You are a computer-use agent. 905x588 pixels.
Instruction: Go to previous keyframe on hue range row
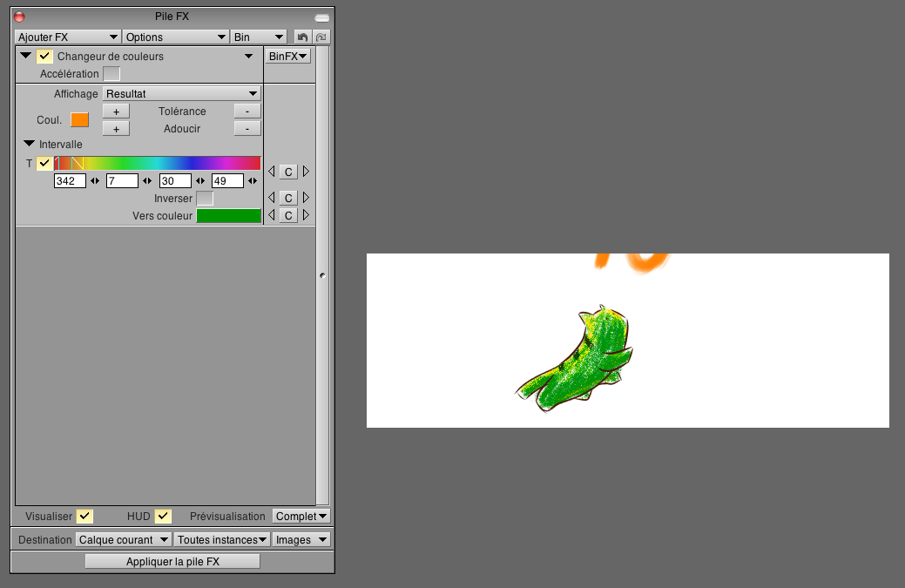[x=271, y=172]
